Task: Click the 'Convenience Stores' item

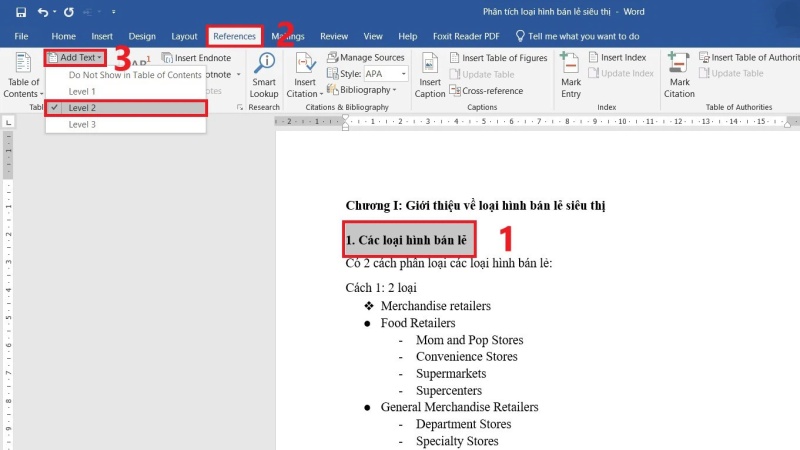Action: (x=466, y=356)
